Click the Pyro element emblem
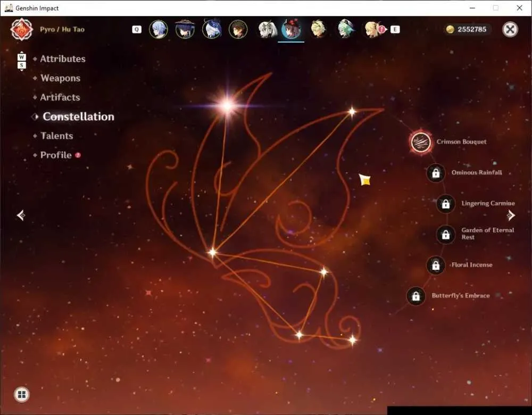This screenshot has width=532, height=415. [22, 29]
